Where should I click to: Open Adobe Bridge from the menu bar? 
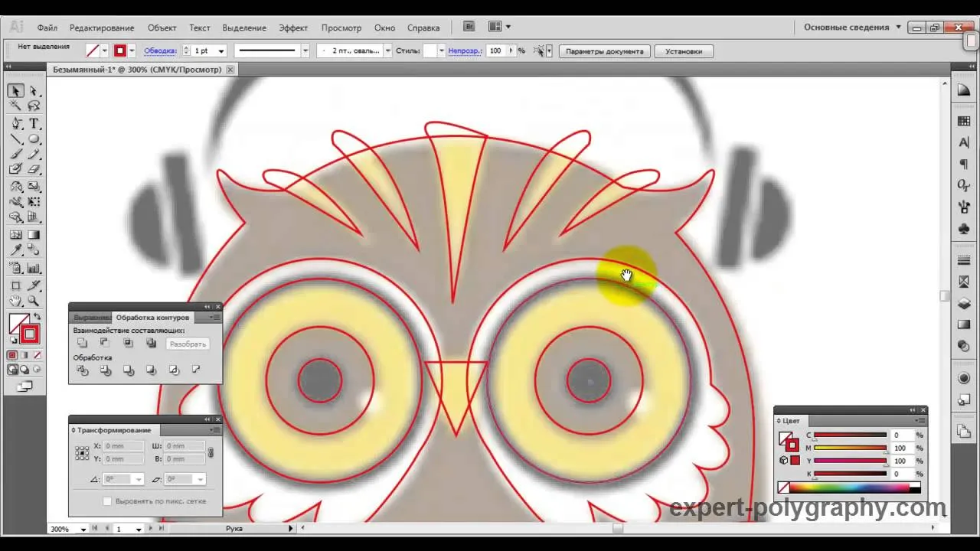coord(469,27)
